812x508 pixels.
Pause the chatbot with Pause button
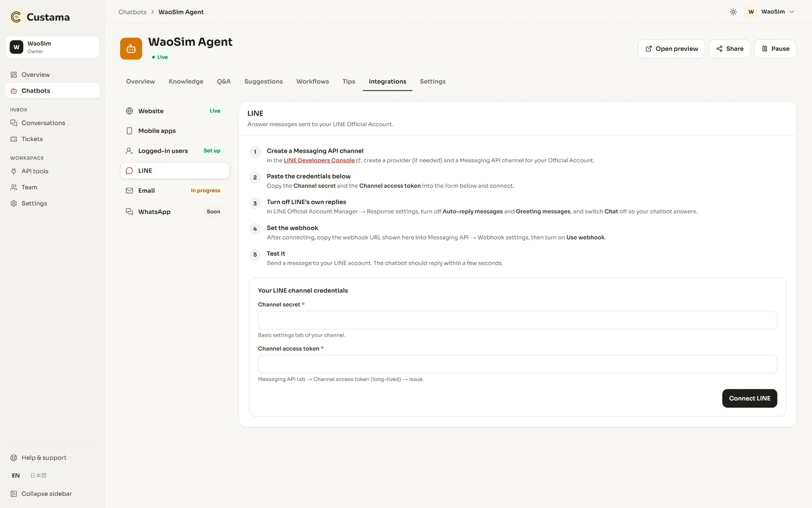pyautogui.click(x=775, y=49)
